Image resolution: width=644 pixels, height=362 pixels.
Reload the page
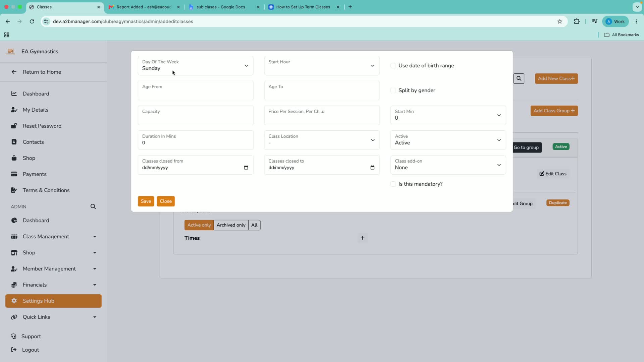point(32,21)
